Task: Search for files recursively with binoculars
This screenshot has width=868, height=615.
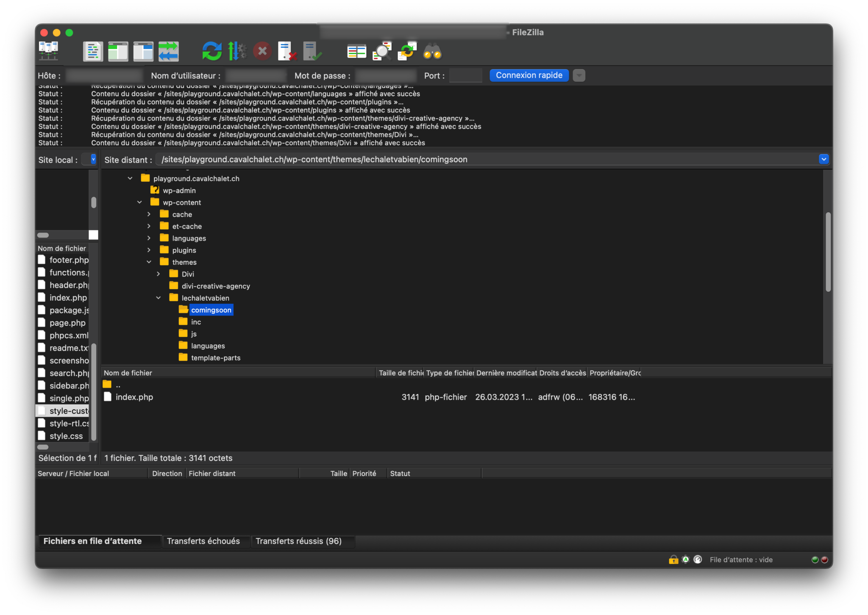Action: click(432, 51)
